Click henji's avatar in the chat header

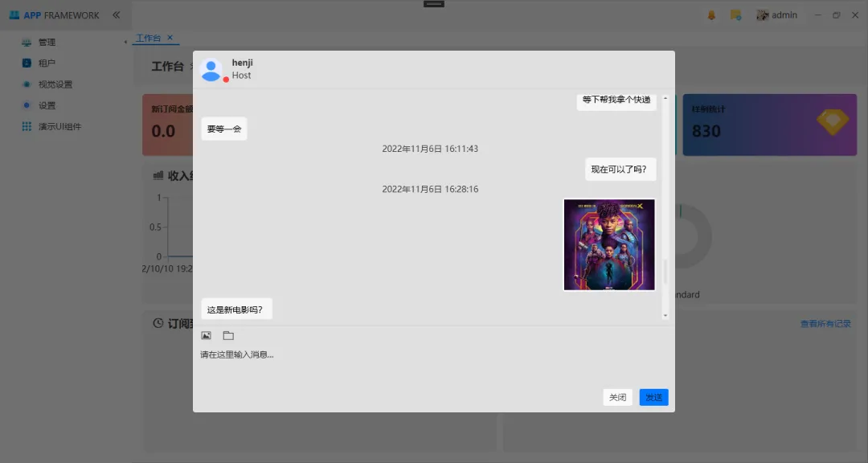click(211, 70)
